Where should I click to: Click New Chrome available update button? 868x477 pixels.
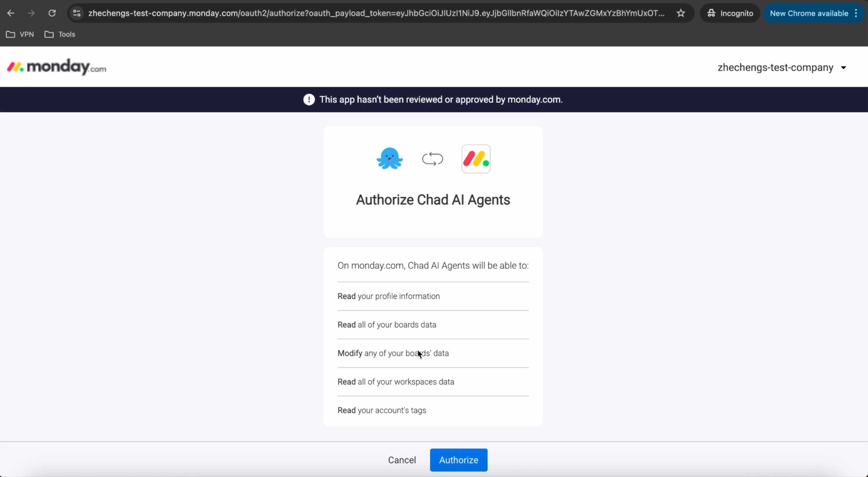tap(809, 13)
